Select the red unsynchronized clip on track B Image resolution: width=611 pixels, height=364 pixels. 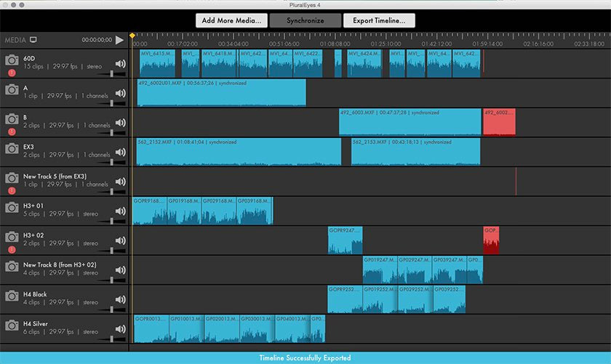tap(499, 122)
